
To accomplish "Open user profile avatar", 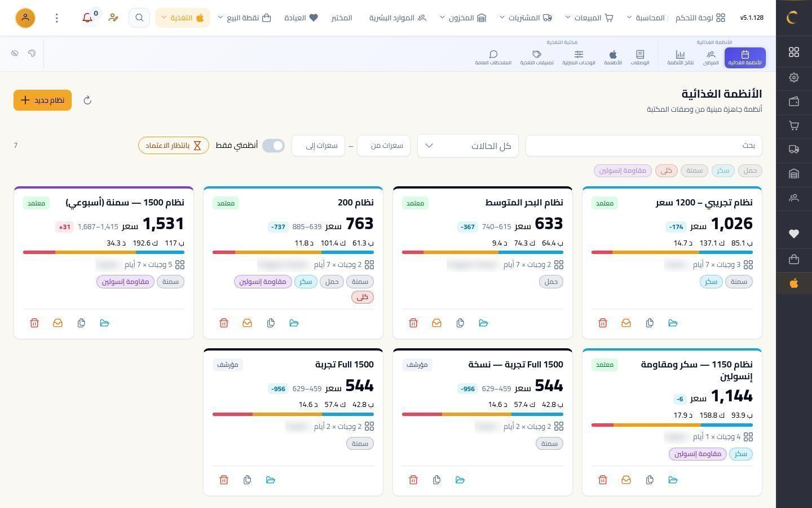I will point(25,18).
